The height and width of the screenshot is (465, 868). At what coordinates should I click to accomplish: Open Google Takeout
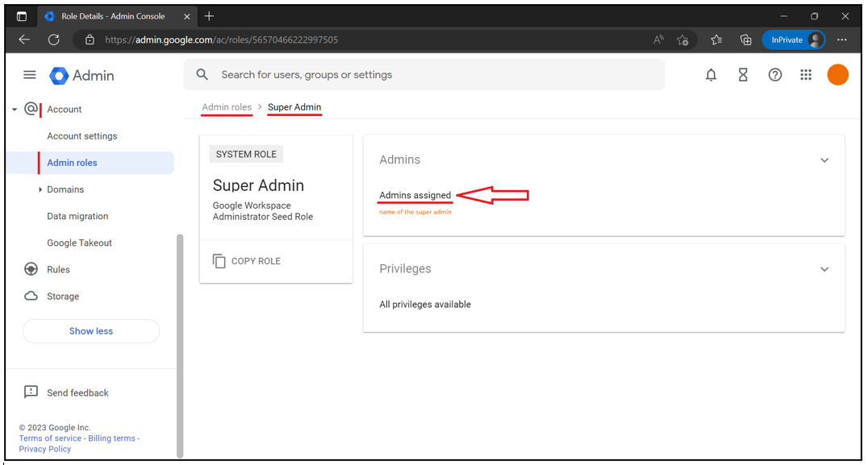pyautogui.click(x=79, y=243)
